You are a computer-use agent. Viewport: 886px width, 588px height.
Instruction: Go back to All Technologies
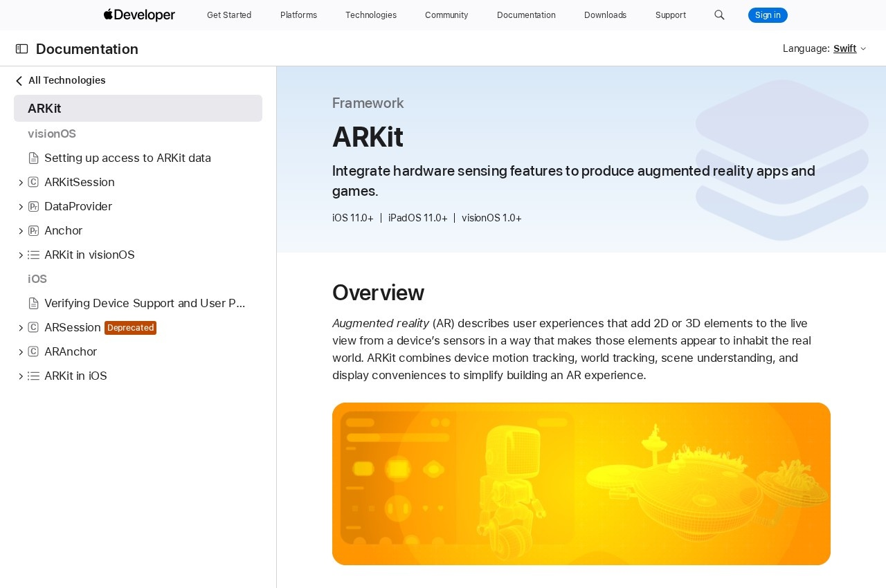point(67,80)
